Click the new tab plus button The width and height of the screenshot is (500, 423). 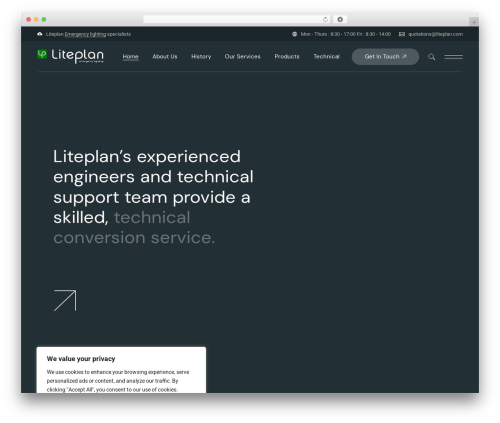click(x=474, y=22)
